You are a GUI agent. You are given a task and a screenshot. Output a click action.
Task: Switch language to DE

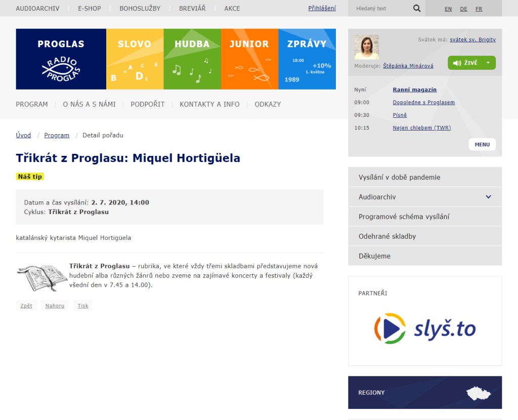463,9
